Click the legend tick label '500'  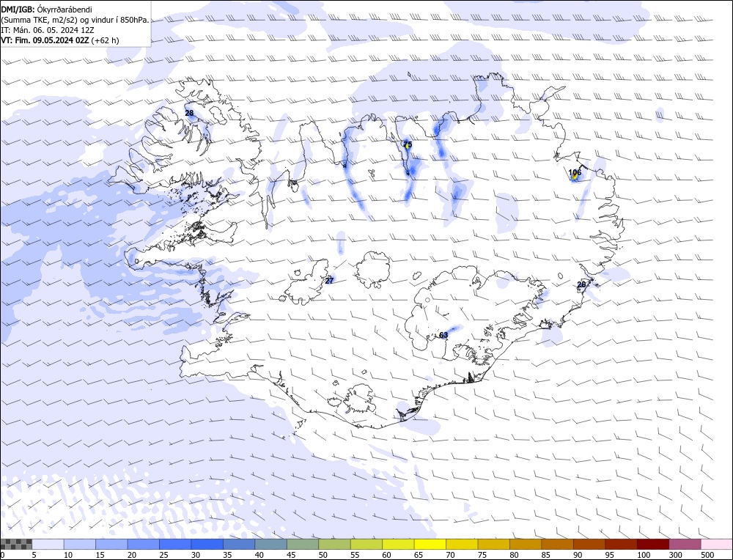click(707, 555)
